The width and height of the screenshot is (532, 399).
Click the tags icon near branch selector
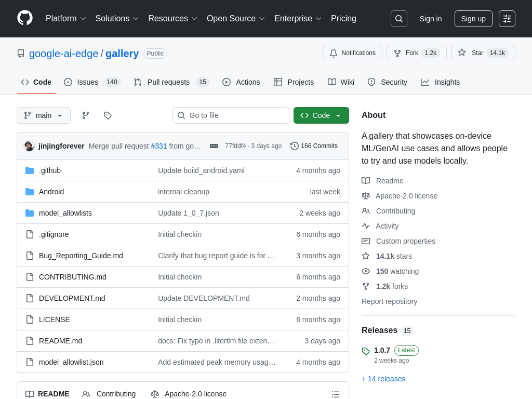(108, 115)
